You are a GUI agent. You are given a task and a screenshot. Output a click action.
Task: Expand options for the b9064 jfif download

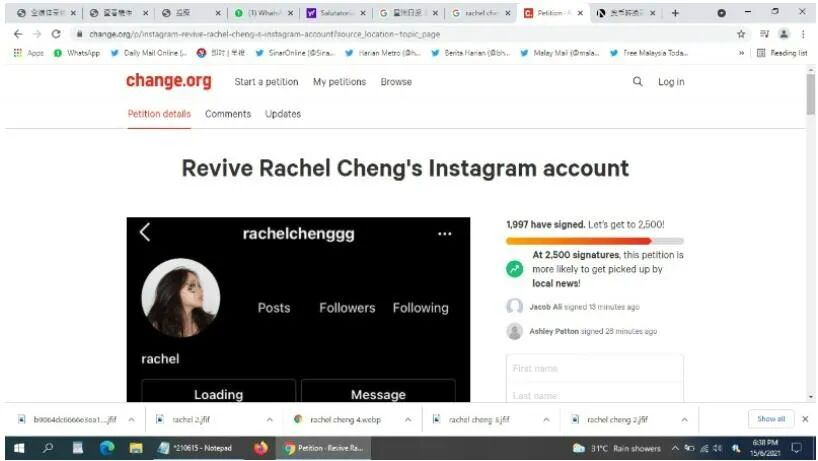(131, 419)
